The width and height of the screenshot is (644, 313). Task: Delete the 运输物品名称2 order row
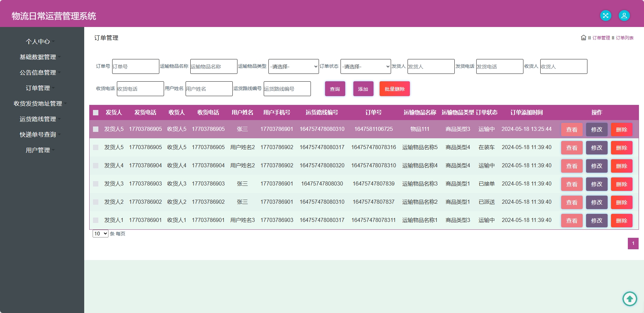tap(621, 202)
